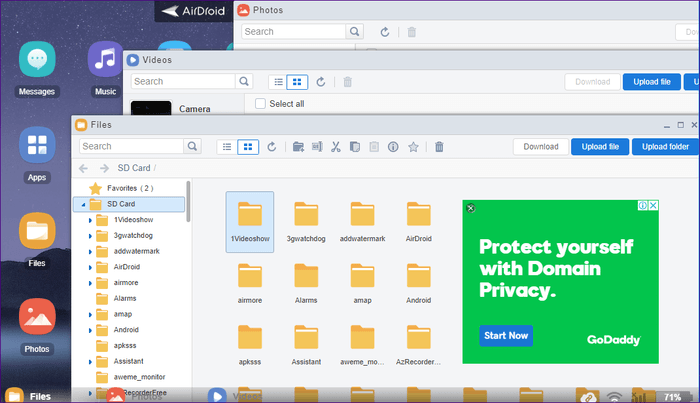Image resolution: width=700 pixels, height=403 pixels.
Task: Expand the 3gwatchdog tree node
Action: click(x=90, y=236)
